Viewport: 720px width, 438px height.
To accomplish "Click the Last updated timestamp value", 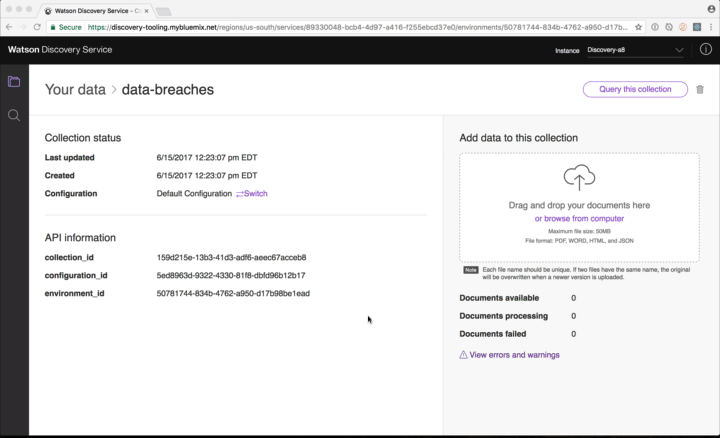I will (207, 157).
